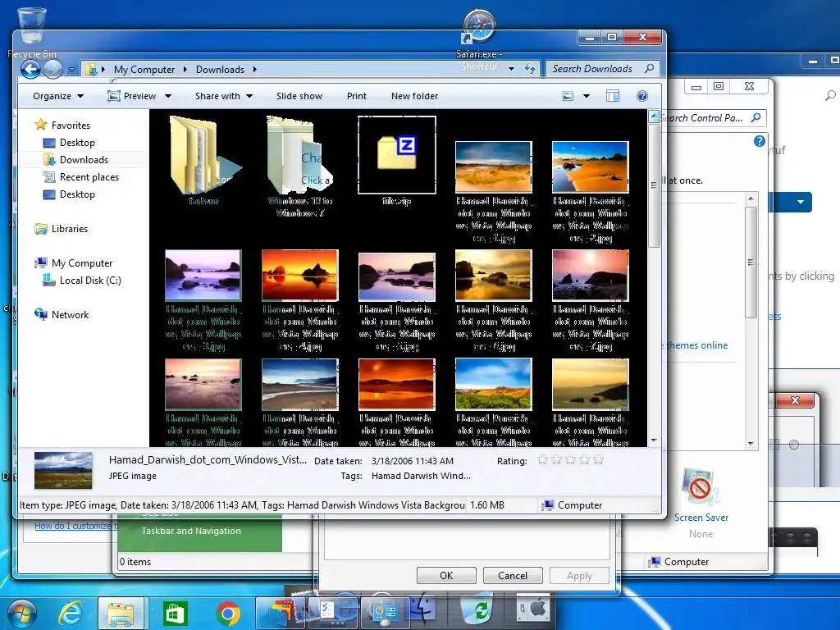840x630 pixels.
Task: Open the recent locations dropdown beside navigation arrows
Action: click(x=72, y=70)
